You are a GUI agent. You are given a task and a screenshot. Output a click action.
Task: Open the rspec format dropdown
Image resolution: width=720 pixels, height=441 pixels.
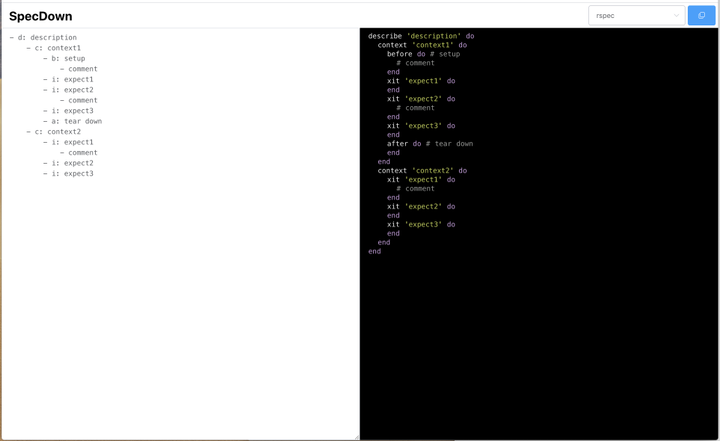point(636,16)
